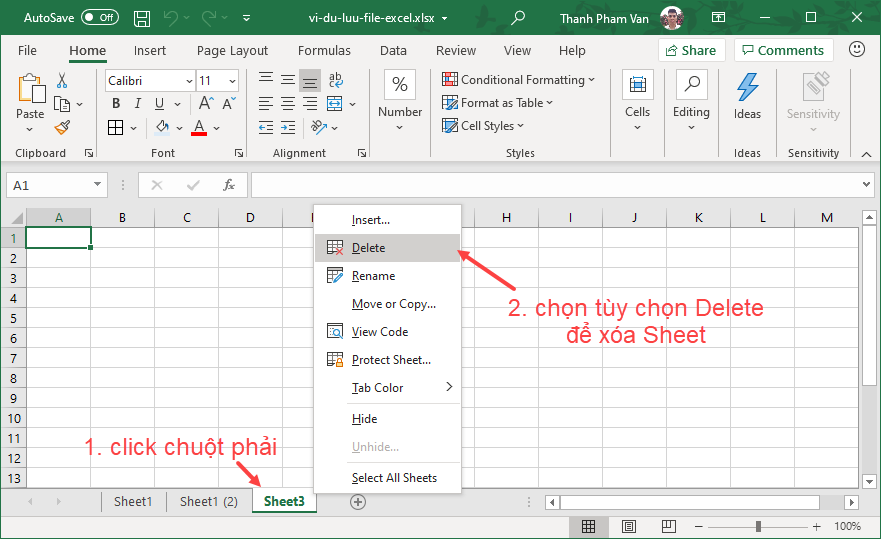Click the Redo arrow icon
Screen dimensions: 881x539
pos(209,18)
